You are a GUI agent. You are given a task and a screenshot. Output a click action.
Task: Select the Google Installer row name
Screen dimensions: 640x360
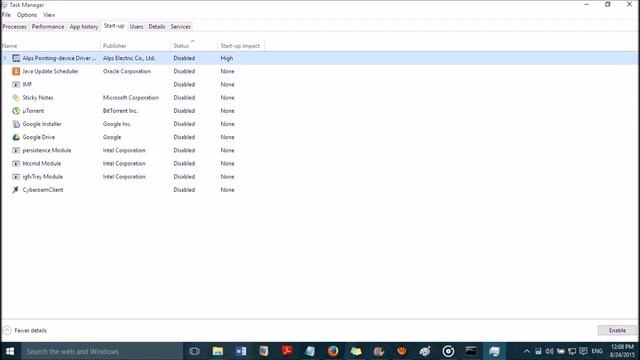(42, 124)
